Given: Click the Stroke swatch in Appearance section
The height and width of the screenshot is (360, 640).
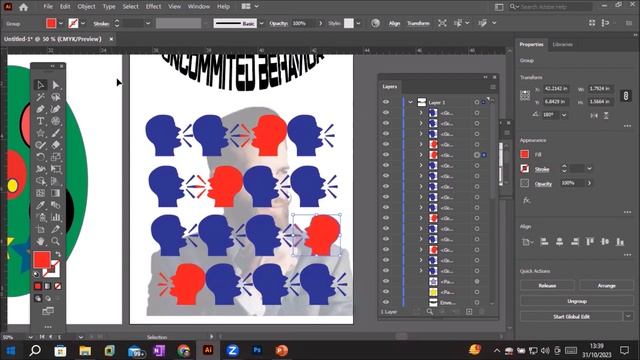Looking at the screenshot, I should coord(524,168).
